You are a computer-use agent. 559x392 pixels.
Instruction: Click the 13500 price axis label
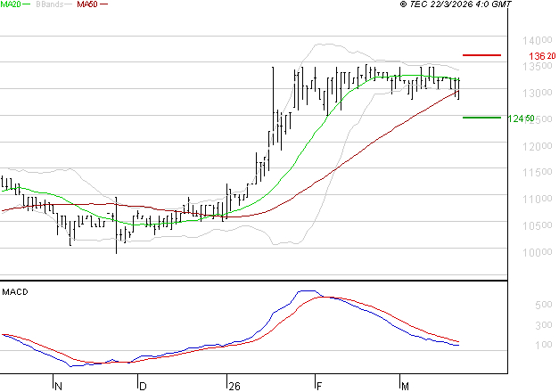(538, 66)
